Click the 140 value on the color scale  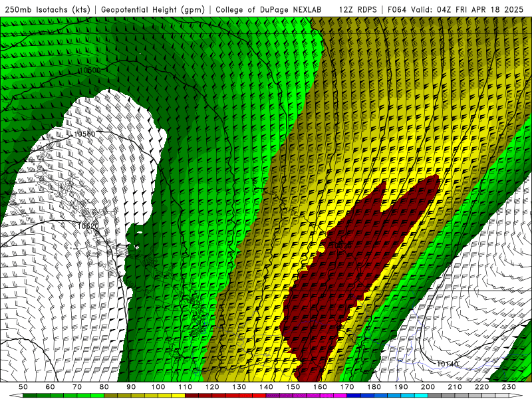point(267,387)
